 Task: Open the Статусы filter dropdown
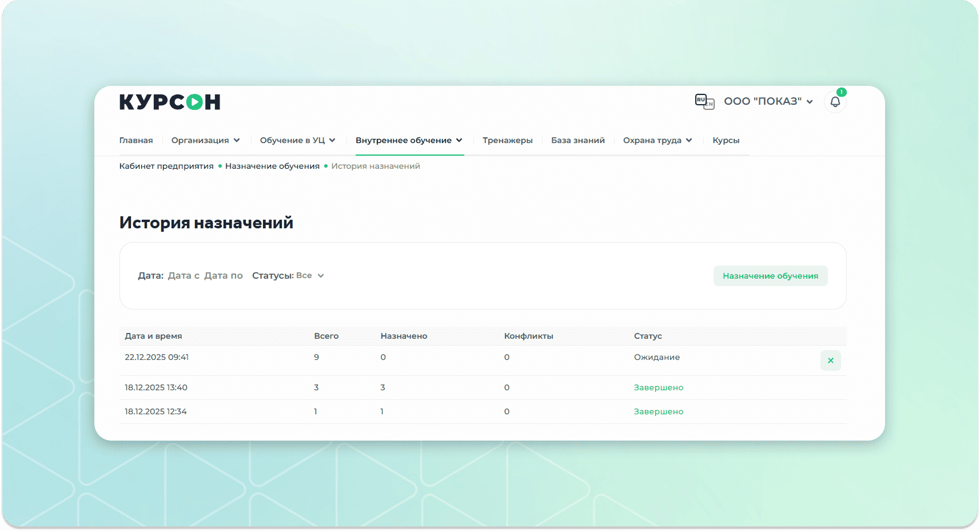(309, 276)
